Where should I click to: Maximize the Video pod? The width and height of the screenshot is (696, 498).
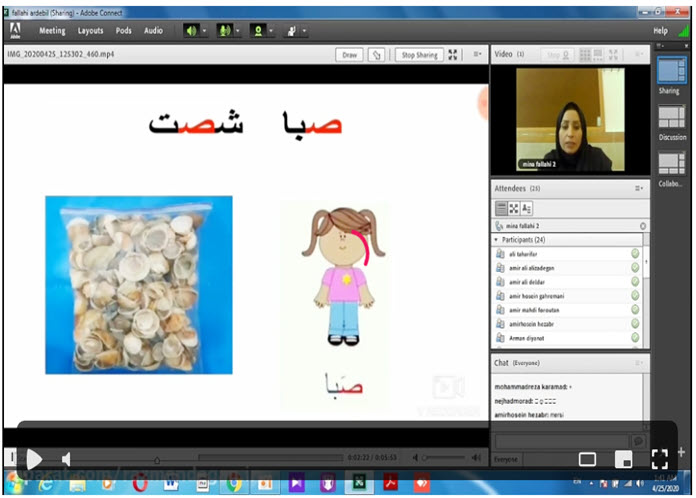(613, 55)
